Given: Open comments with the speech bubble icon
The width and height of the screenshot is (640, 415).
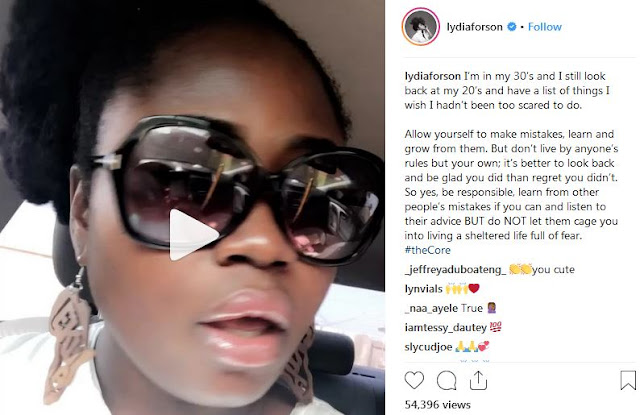Looking at the screenshot, I should click(447, 381).
